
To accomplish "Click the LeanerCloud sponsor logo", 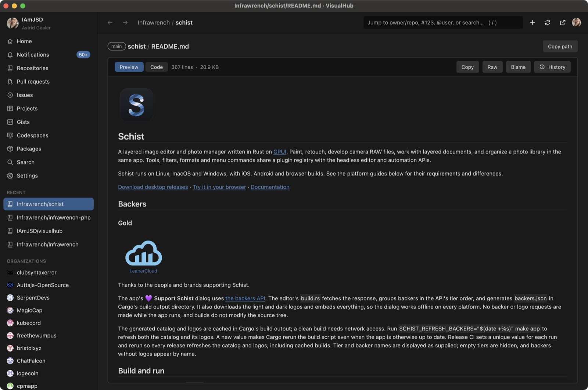I will click(x=143, y=256).
